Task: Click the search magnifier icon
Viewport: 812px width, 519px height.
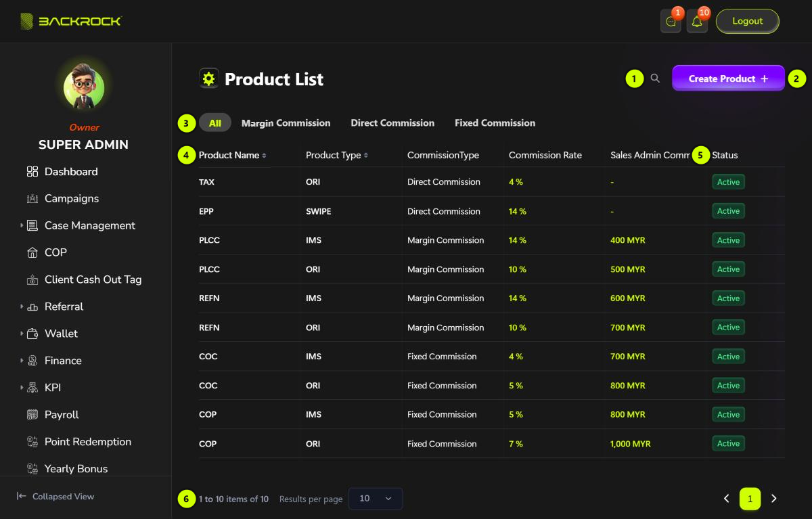Action: click(655, 78)
